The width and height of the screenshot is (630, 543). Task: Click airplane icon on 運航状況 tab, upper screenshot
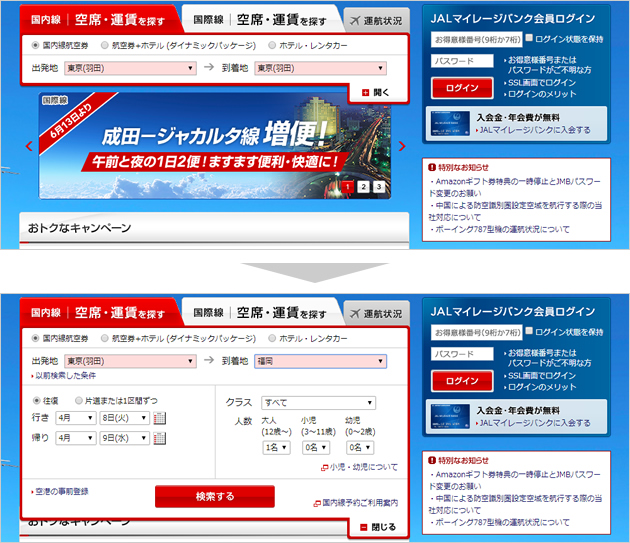pyautogui.click(x=355, y=20)
